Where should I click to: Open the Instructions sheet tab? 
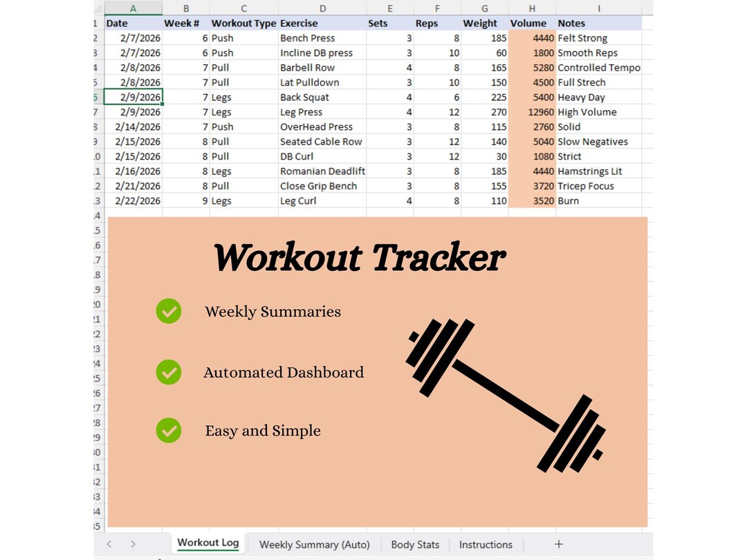pyautogui.click(x=486, y=544)
